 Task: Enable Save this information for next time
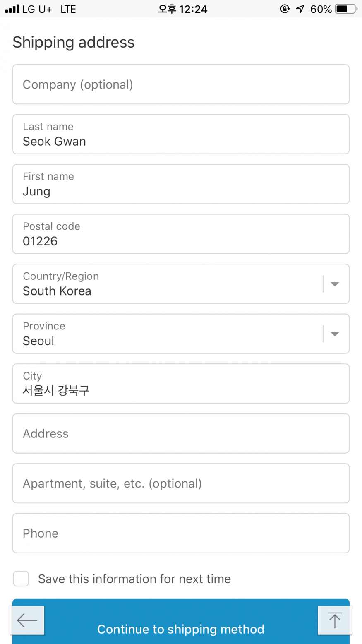[21, 579]
